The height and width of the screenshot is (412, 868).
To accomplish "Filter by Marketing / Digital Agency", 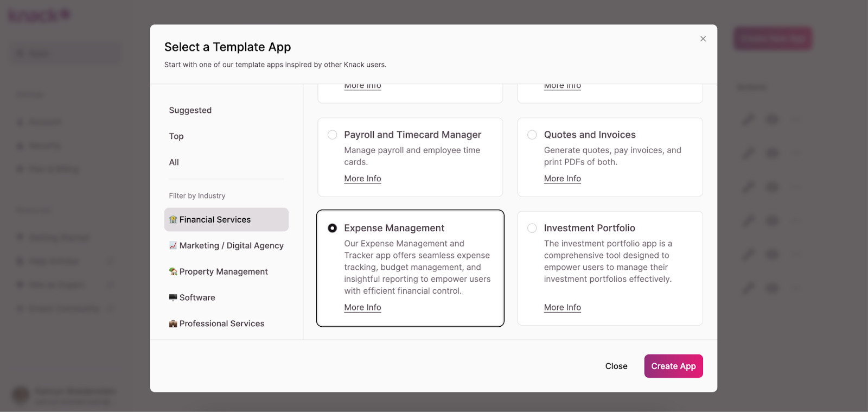I will [231, 246].
